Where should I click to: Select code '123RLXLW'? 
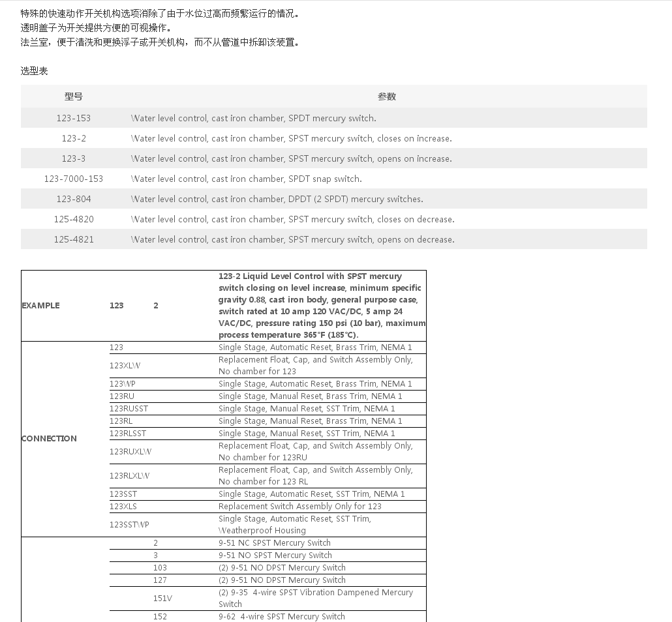point(129,475)
